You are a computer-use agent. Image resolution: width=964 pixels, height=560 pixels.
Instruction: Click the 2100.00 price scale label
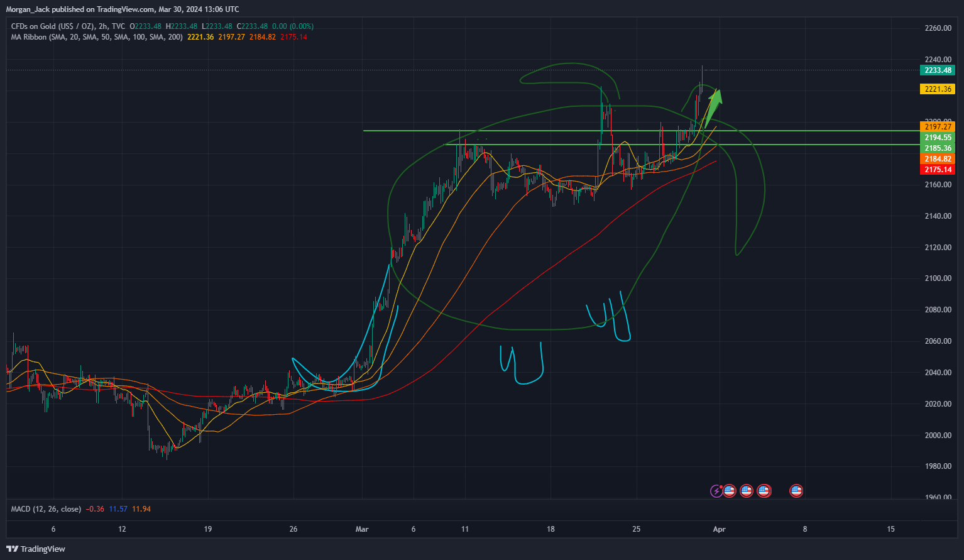[938, 278]
